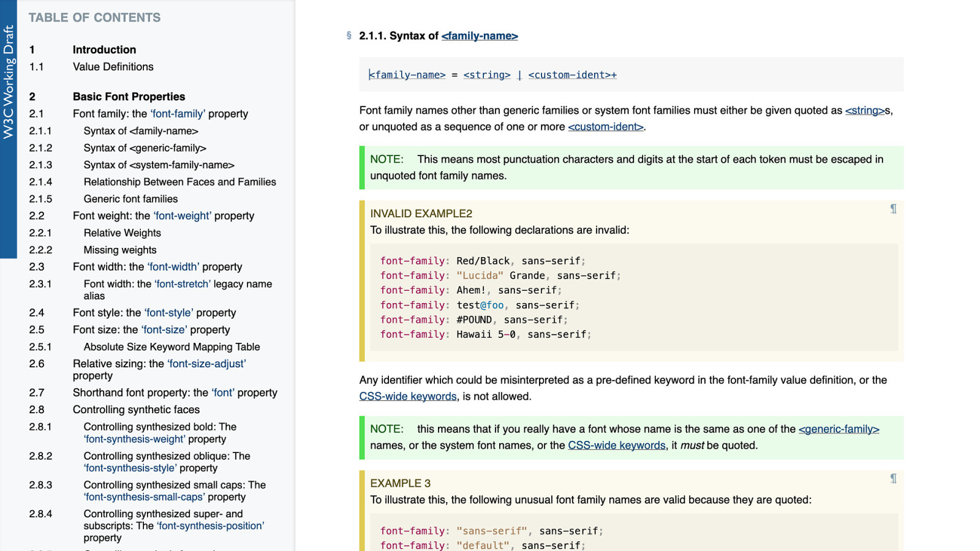
Task: Open Relative Weights section 2.2.1
Action: click(123, 233)
